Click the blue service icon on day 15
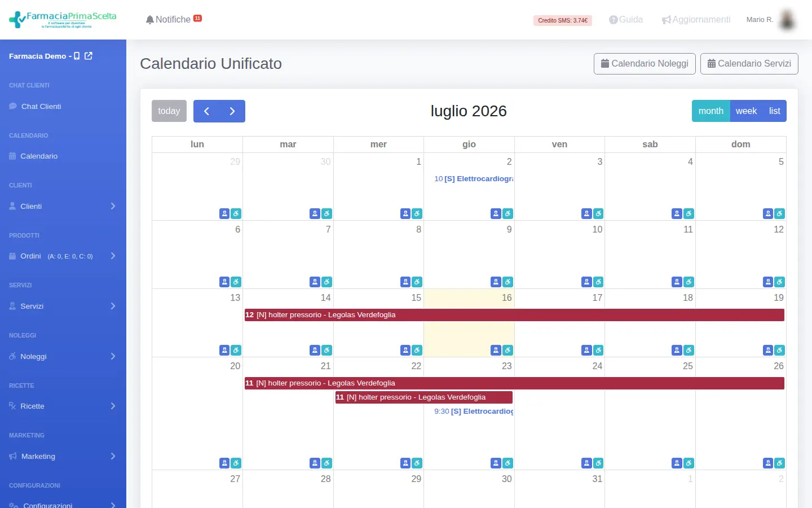812x508 pixels. [x=405, y=350]
